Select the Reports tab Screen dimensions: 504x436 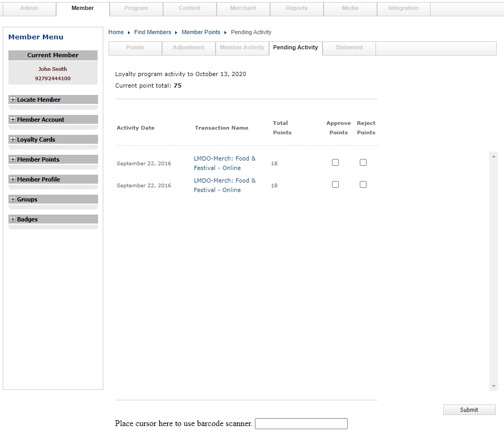coord(296,8)
